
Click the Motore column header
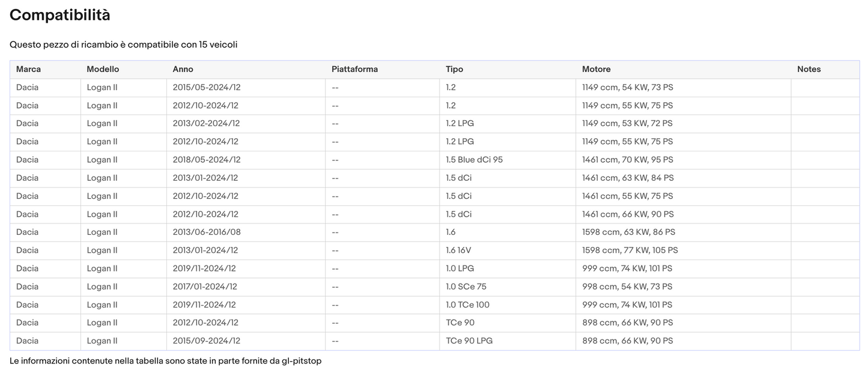596,69
